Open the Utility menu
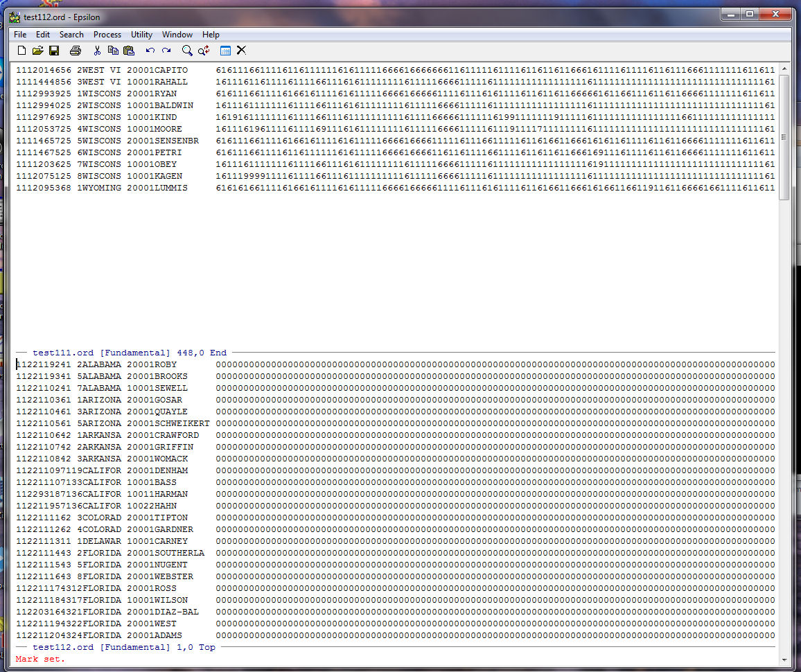 coord(141,35)
